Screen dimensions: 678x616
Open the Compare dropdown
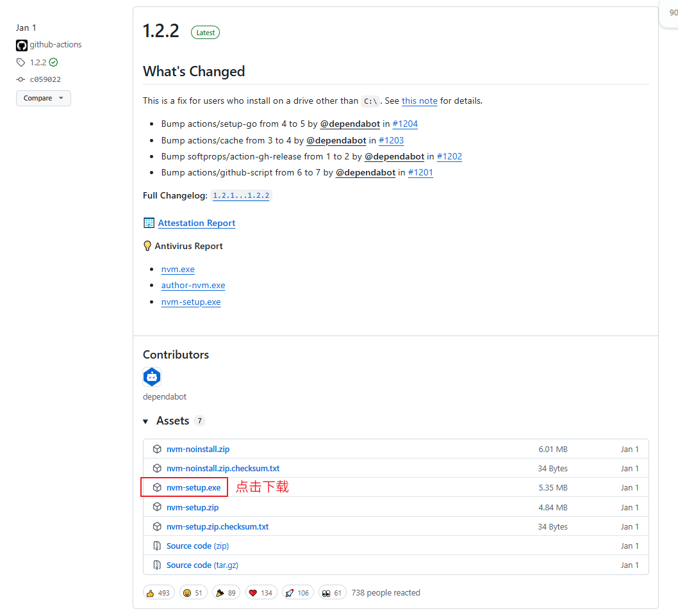(43, 98)
